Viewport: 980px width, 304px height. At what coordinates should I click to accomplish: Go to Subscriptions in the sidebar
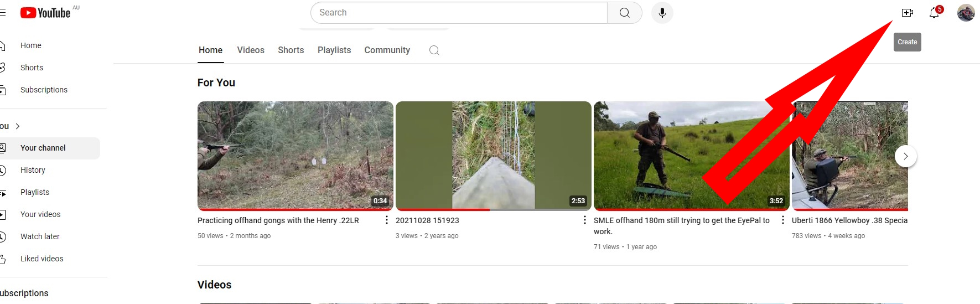click(x=44, y=90)
